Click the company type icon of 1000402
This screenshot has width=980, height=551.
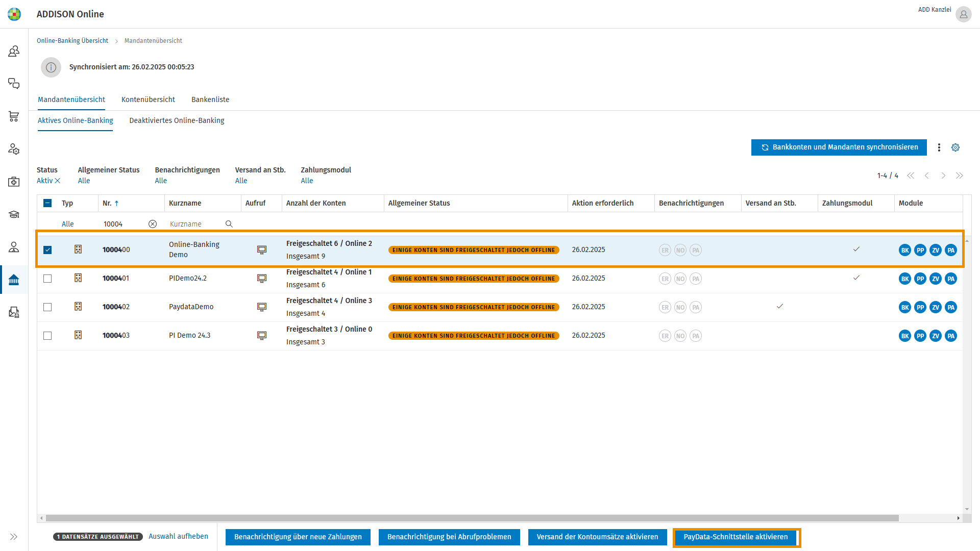point(78,307)
